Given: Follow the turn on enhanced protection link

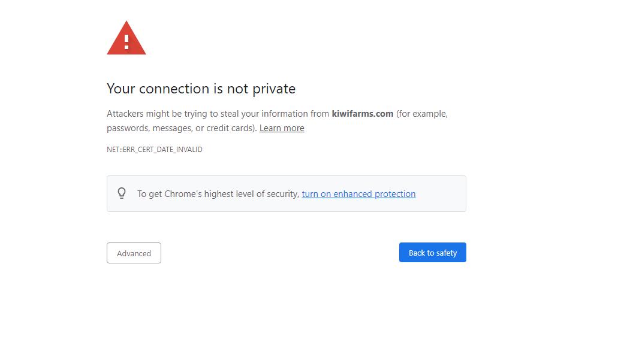Looking at the screenshot, I should pyautogui.click(x=358, y=194).
